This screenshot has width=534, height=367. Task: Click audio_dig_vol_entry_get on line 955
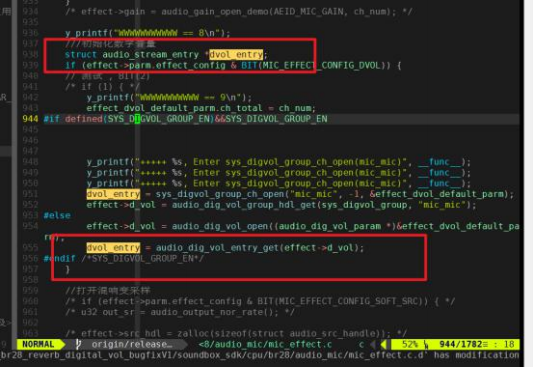pos(217,248)
